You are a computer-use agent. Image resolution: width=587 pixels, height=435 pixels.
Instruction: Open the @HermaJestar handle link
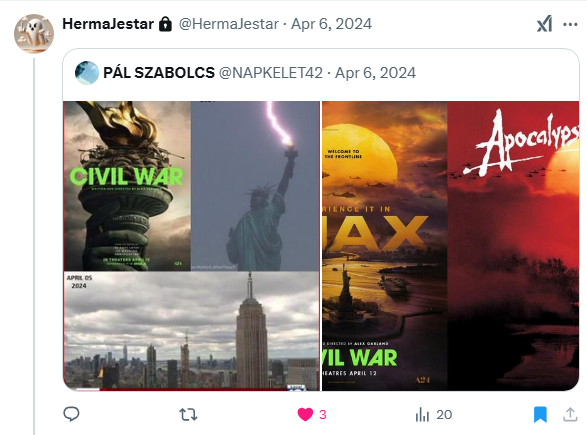tap(229, 24)
